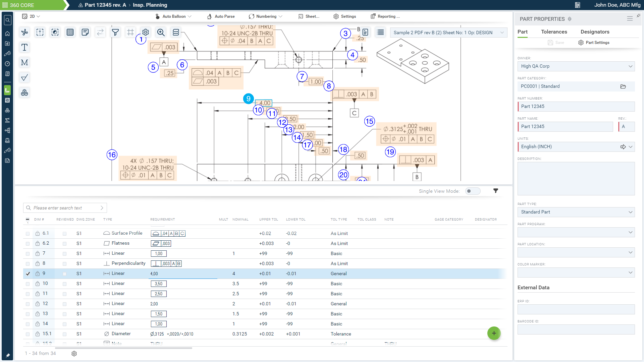Click the Auto Parse button

click(x=221, y=16)
